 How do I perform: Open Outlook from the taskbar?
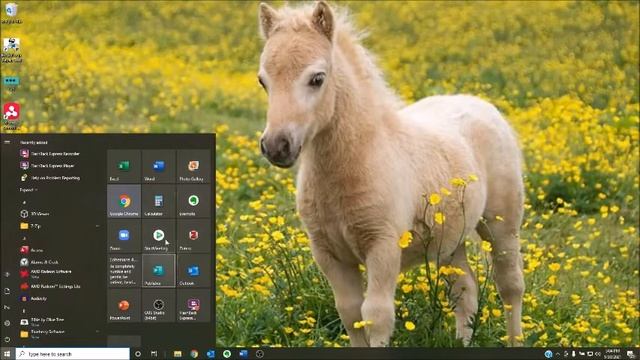coord(211,354)
